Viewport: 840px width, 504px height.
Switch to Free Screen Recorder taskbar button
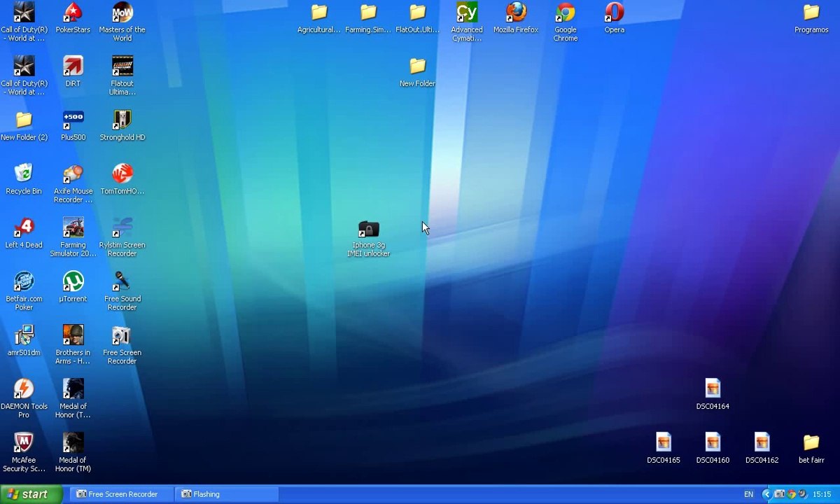tap(122, 494)
